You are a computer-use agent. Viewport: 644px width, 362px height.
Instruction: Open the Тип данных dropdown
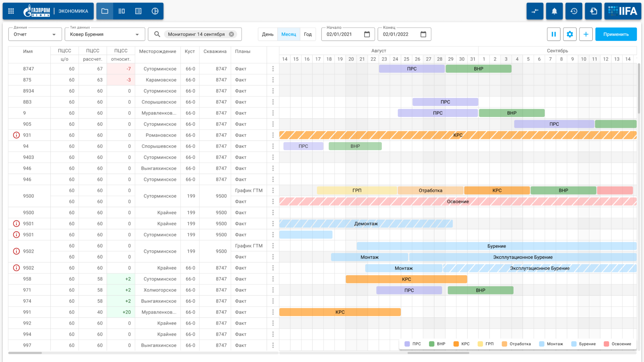tap(105, 34)
